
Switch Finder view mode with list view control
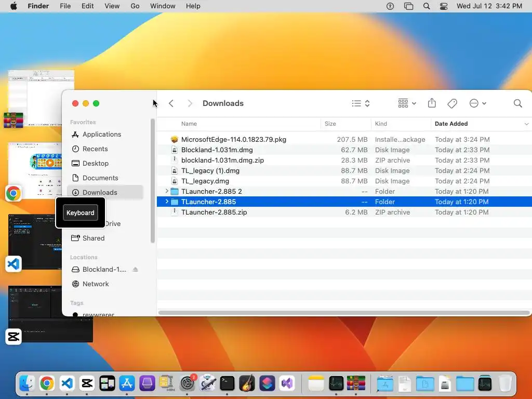[x=361, y=103]
